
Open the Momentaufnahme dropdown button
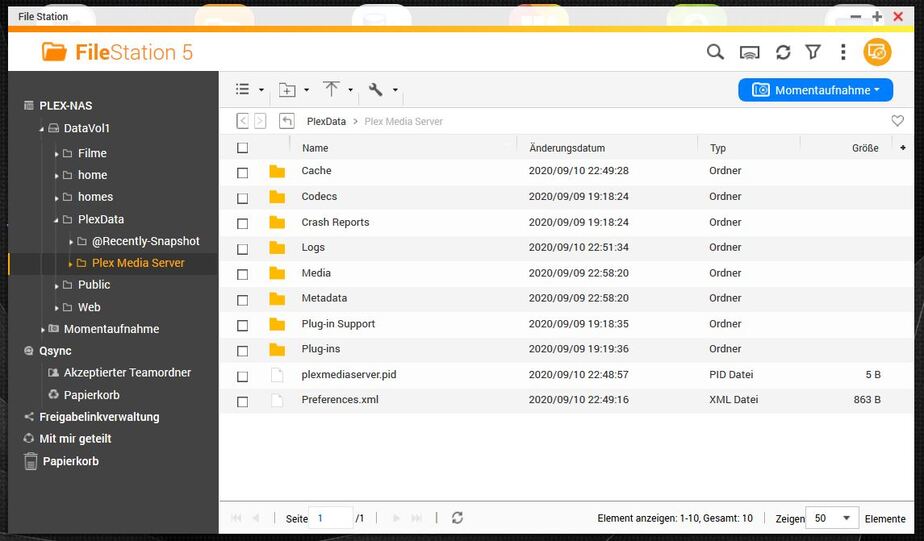pos(815,90)
